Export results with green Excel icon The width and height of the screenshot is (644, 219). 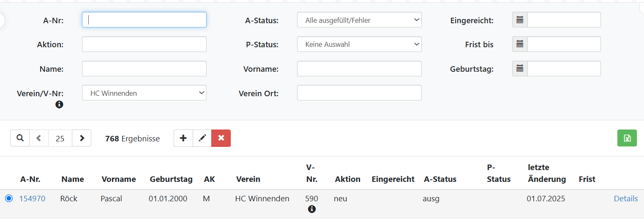click(x=627, y=138)
